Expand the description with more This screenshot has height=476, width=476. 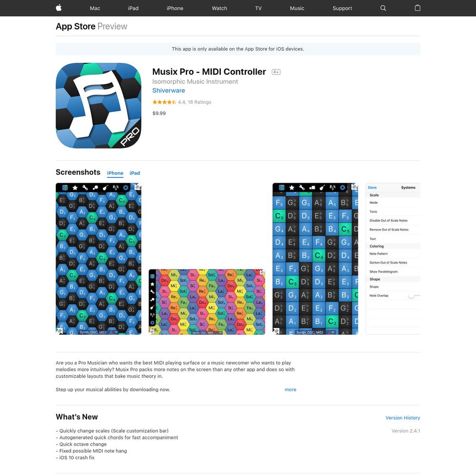[x=290, y=389]
